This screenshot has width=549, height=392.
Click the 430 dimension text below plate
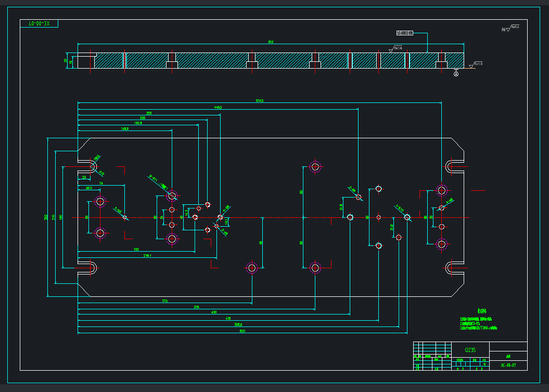coord(214,312)
